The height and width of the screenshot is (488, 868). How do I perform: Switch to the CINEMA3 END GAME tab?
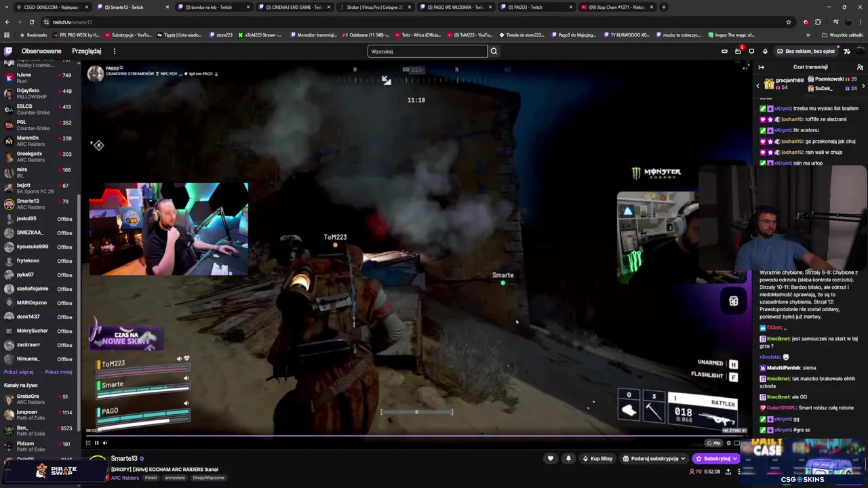pyautogui.click(x=295, y=7)
